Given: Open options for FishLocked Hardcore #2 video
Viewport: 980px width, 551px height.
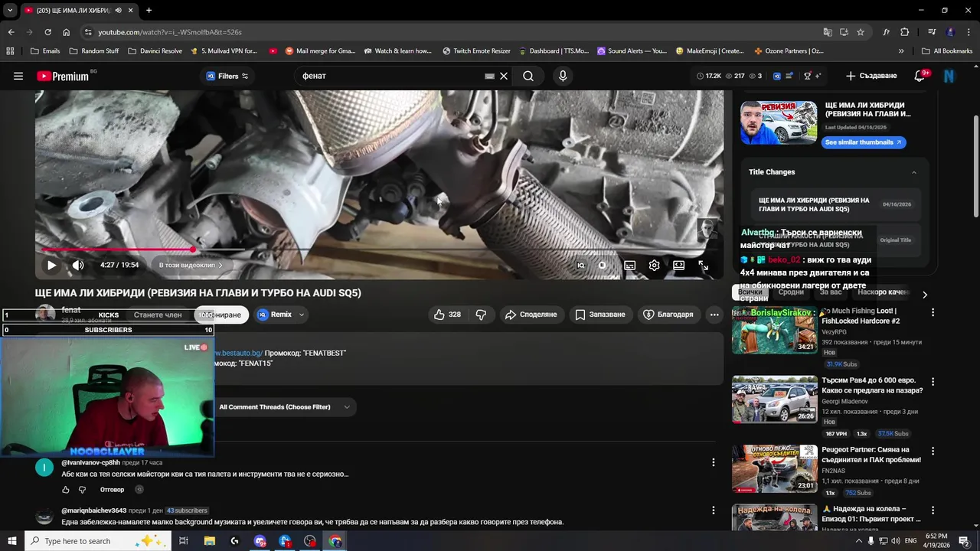Looking at the screenshot, I should [933, 312].
